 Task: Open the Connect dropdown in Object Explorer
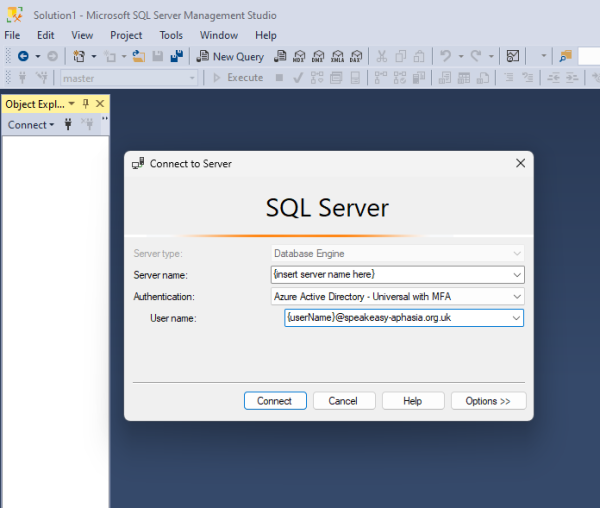point(31,125)
